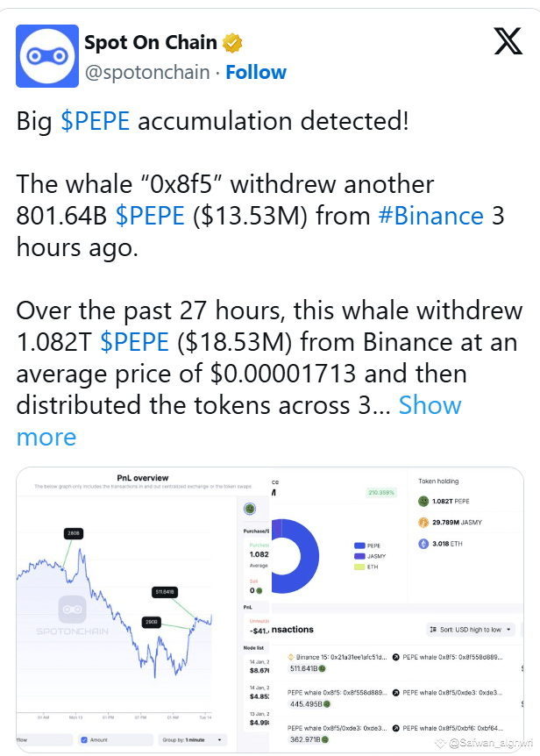This screenshot has width=540, height=756.
Task: Follow the @spotonchain account
Action: [256, 72]
